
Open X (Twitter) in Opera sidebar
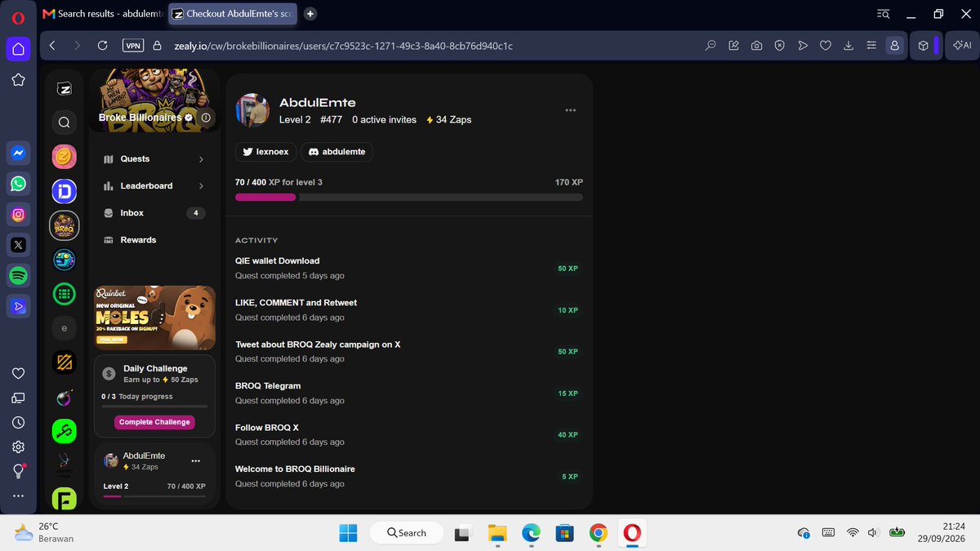[x=18, y=244]
